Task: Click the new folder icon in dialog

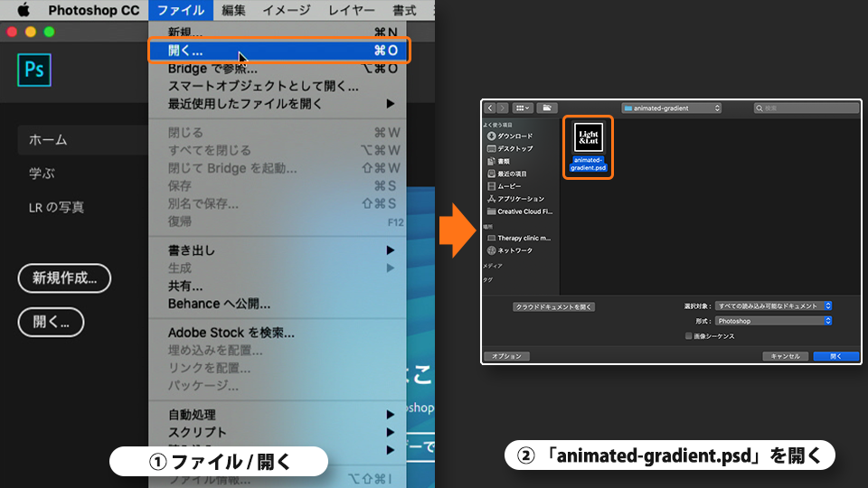Action: (x=546, y=108)
